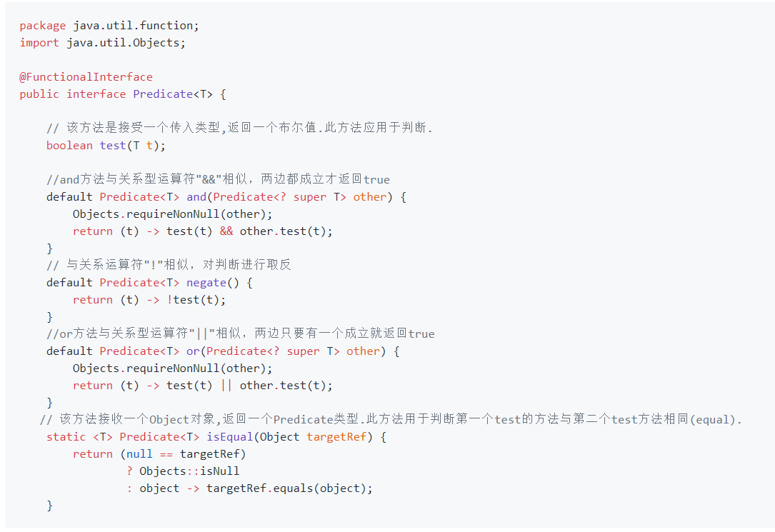Click the "import" keyword
Screen dimensions: 775x532
coord(39,43)
